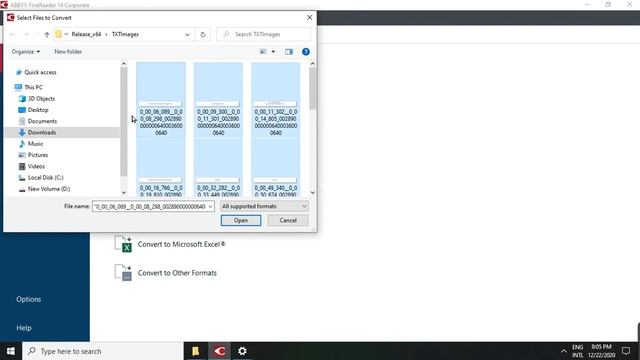Click the Open button

click(241, 220)
